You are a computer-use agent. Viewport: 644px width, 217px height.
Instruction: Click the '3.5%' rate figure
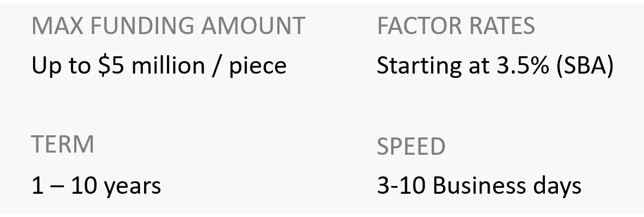coord(523,66)
